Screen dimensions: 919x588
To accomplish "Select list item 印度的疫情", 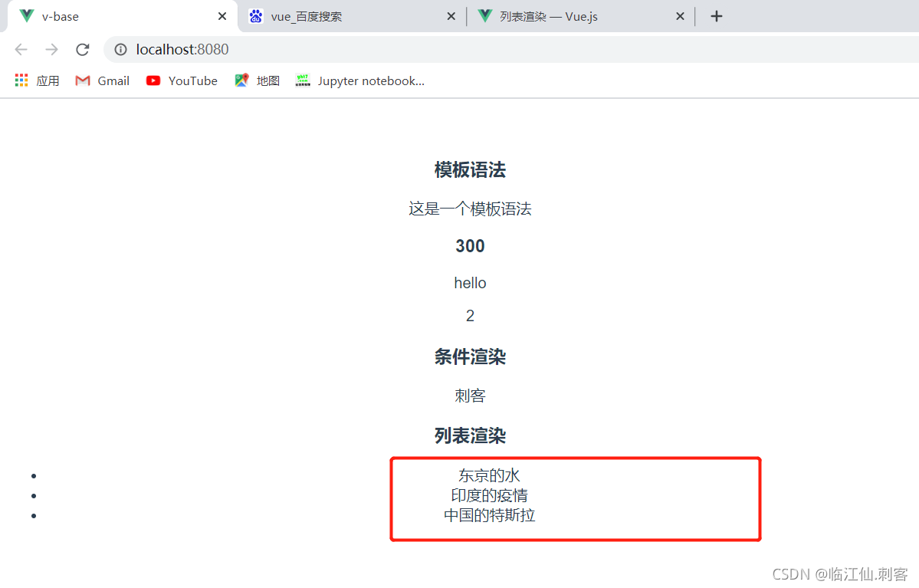I will [x=489, y=495].
